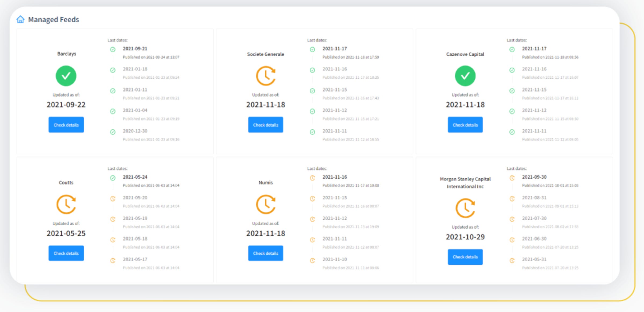Image resolution: width=644 pixels, height=312 pixels.
Task: Click Societe Generale orange clock status icon
Action: click(266, 76)
